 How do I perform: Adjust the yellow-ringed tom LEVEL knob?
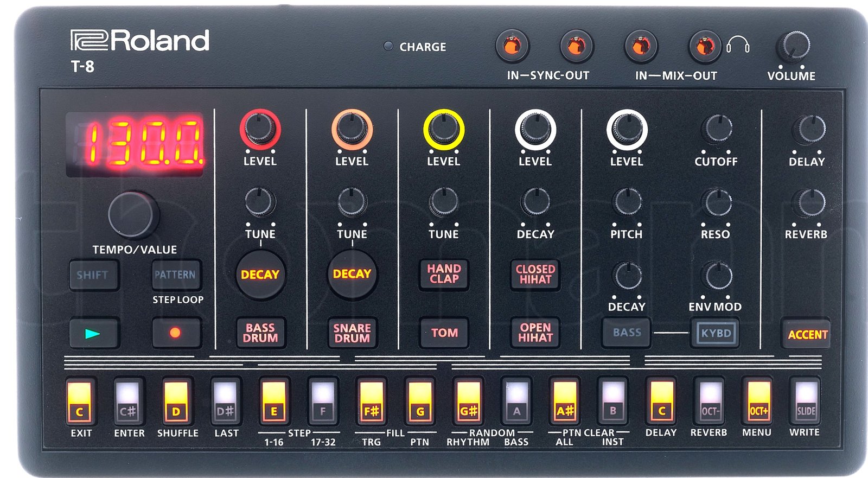(444, 129)
